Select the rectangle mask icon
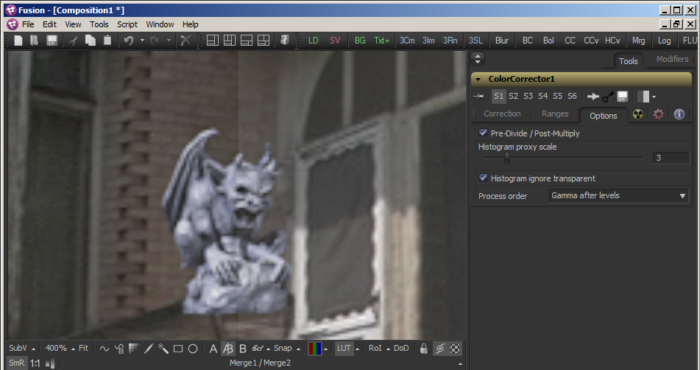Viewport: 700px width, 370px height. (178, 349)
